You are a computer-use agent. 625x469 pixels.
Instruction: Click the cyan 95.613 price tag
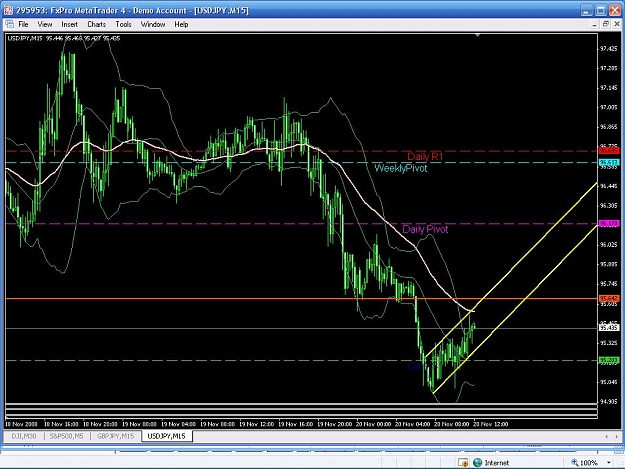pos(609,163)
